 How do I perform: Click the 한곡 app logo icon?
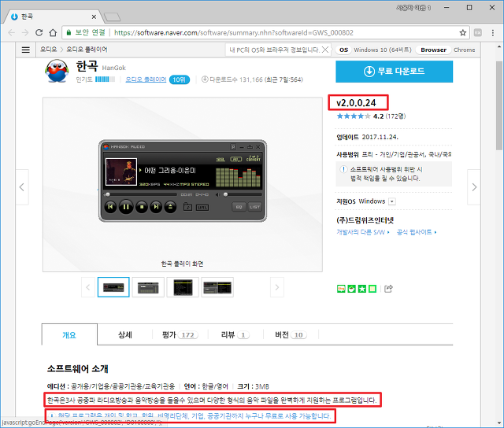click(57, 71)
